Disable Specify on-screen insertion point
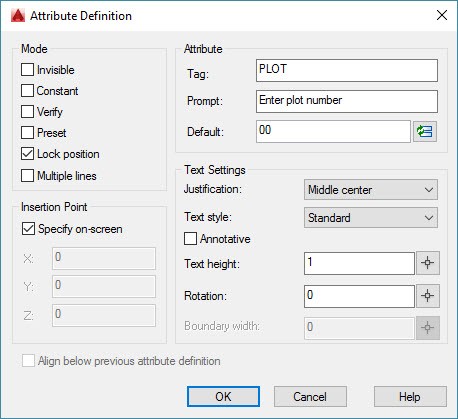Viewport: 458px width, 419px height. click(x=28, y=229)
